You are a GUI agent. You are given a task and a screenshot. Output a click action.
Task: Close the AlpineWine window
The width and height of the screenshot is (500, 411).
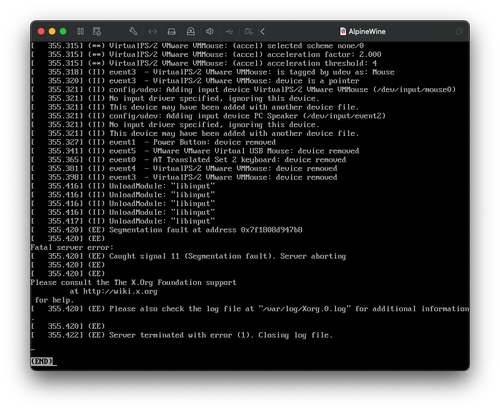(x=41, y=31)
